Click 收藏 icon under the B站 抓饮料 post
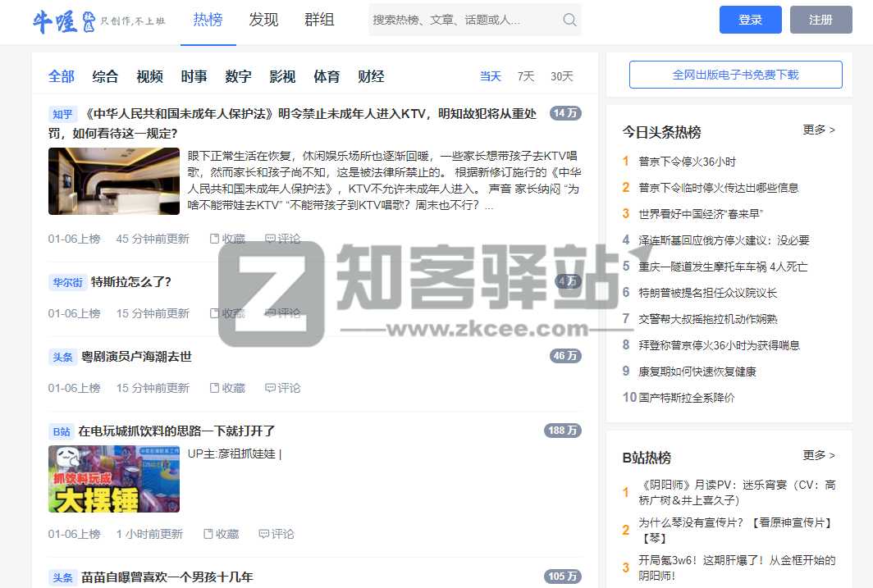 208,534
